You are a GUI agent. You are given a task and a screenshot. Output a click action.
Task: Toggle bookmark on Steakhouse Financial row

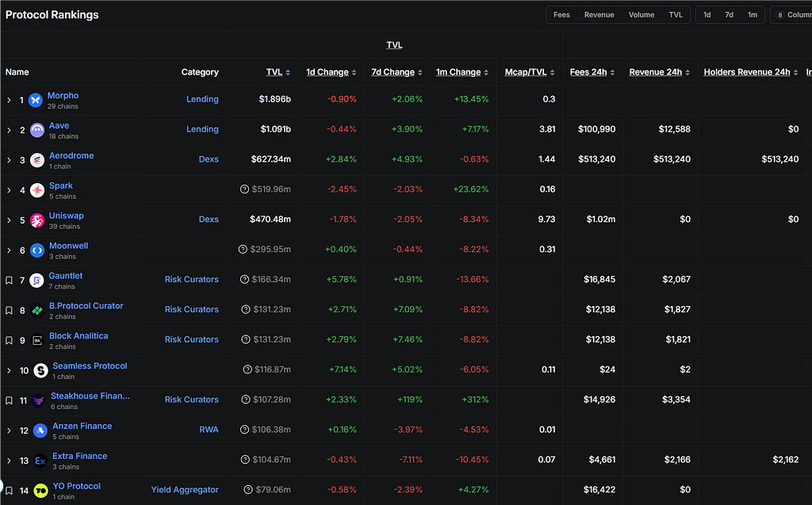[x=9, y=400]
